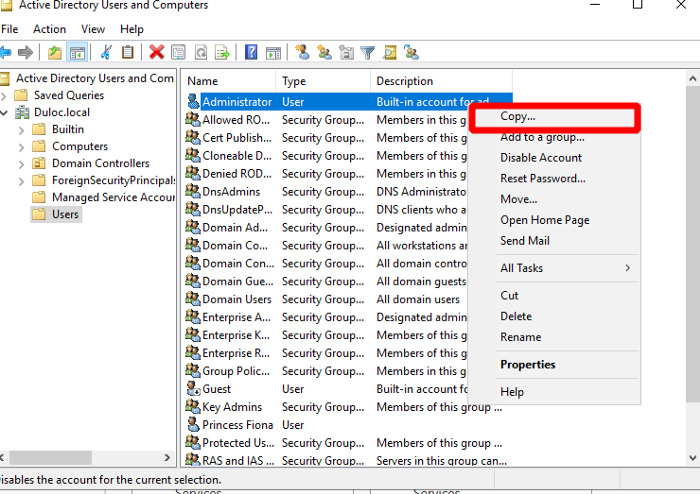
Task: Click the Export List toolbar icon
Action: click(x=222, y=53)
